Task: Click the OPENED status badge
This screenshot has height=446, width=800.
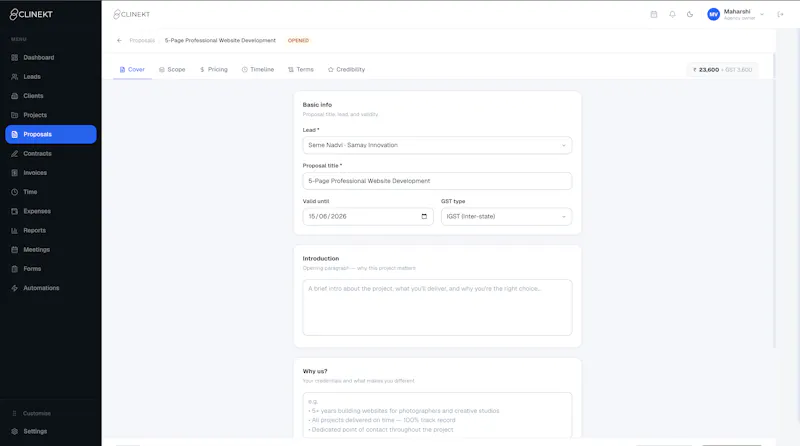Action: pos(298,40)
